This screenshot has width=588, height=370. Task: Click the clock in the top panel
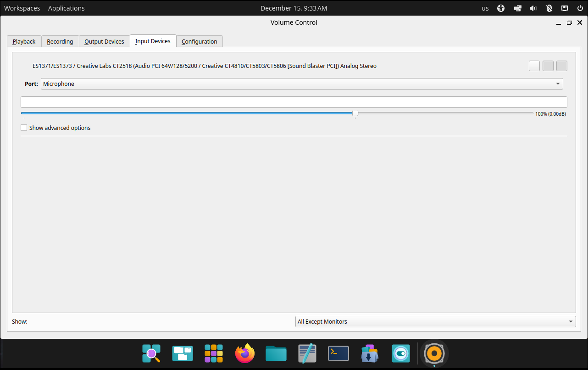(x=294, y=8)
